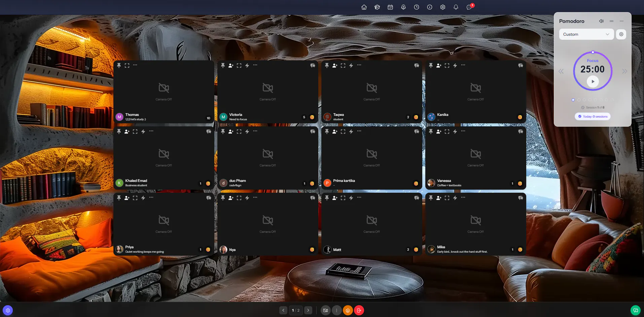Leave the room with red exit button
Viewport: 644px width, 317px height.
click(359, 310)
